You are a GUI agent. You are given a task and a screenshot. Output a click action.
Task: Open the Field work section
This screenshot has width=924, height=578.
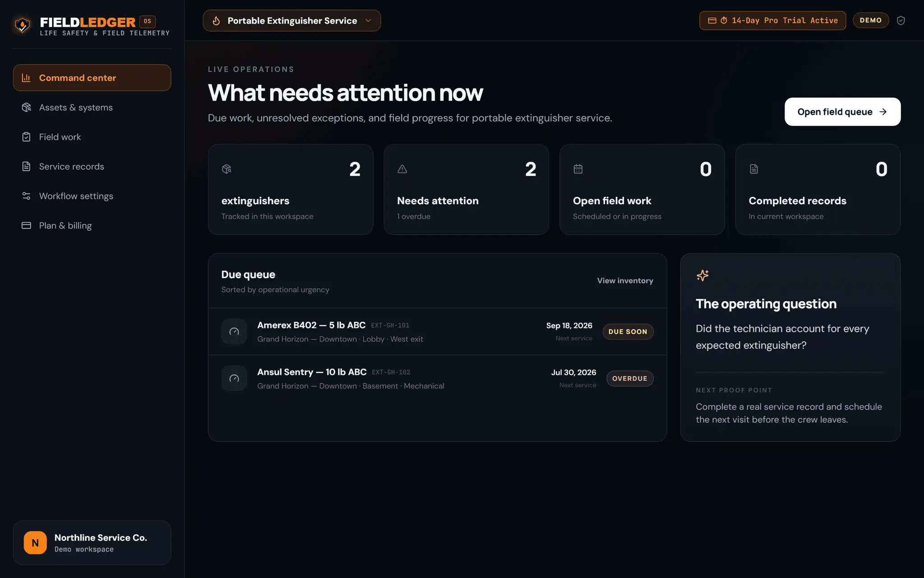click(x=92, y=137)
